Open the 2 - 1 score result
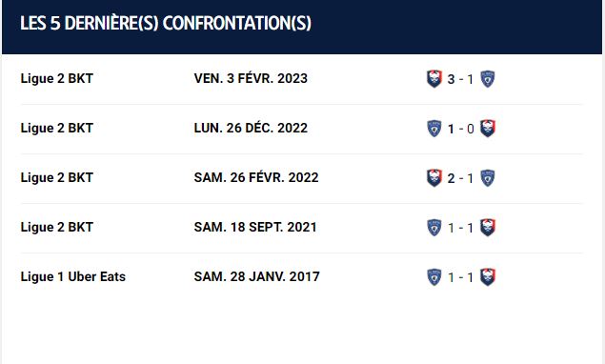Image resolution: width=605 pixels, height=364 pixels. (x=460, y=178)
